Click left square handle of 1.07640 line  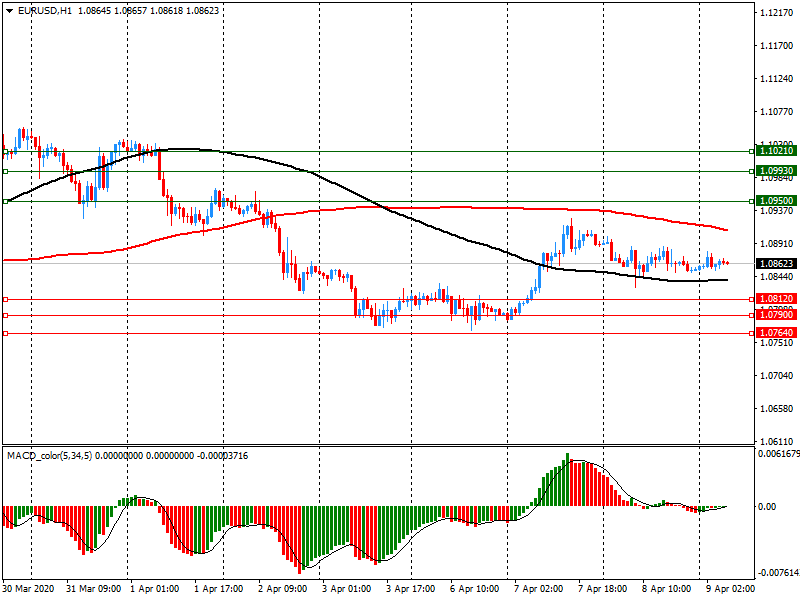coord(6,333)
